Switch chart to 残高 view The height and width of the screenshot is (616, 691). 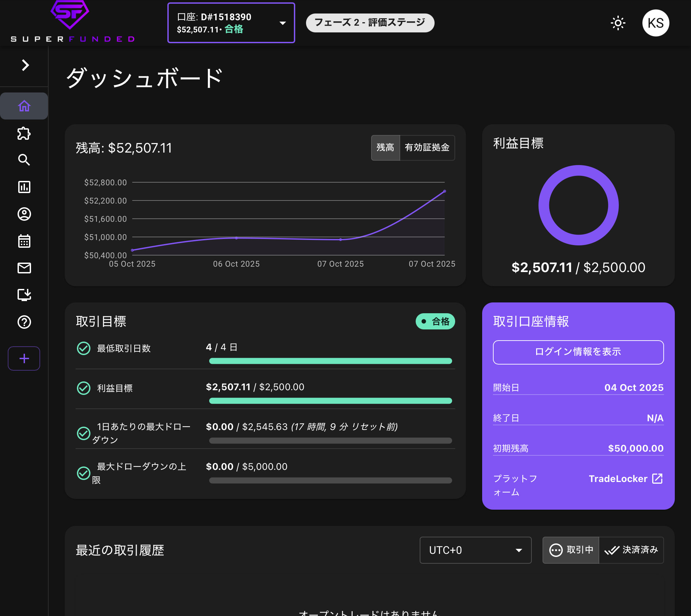385,148
